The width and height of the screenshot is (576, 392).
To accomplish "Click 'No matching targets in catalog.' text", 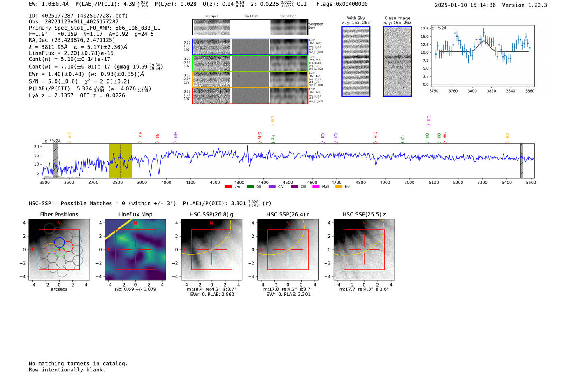I will (x=78, y=364).
